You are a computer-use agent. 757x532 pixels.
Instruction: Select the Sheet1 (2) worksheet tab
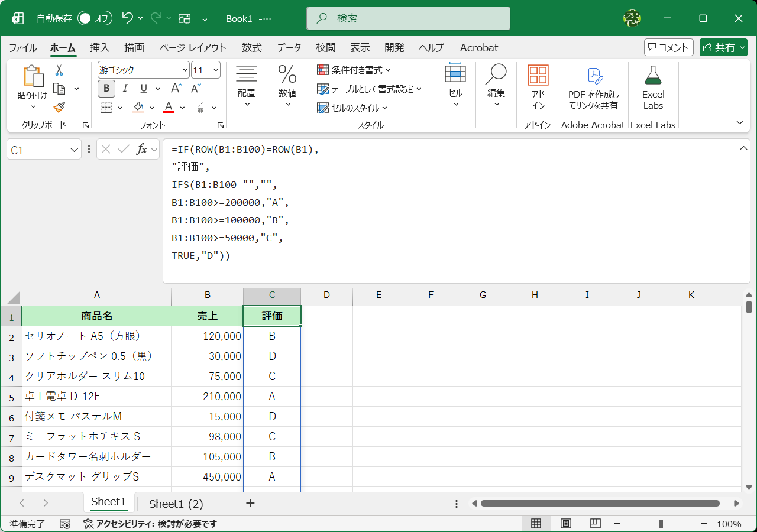(176, 503)
